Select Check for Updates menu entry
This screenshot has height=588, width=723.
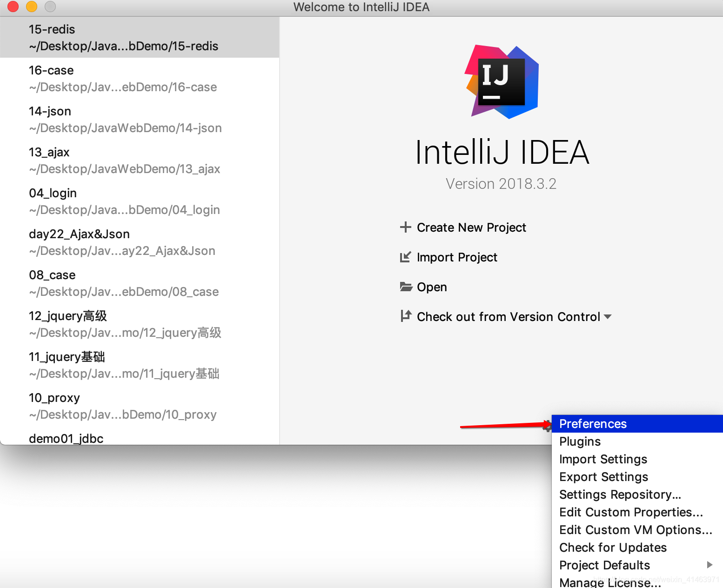coord(637,548)
